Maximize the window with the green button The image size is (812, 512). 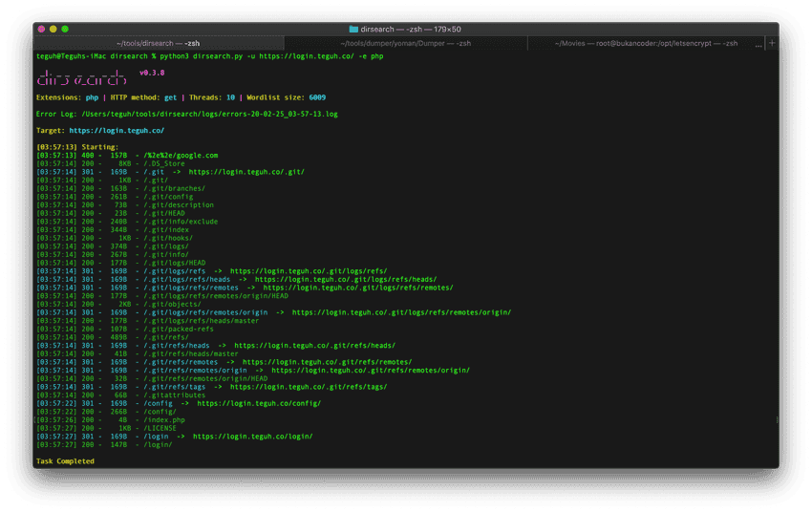[x=66, y=30]
